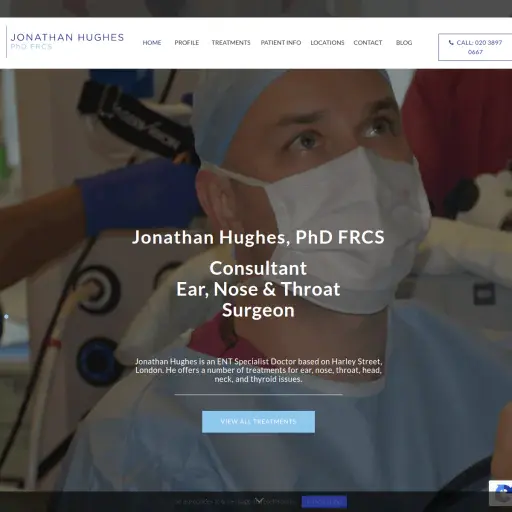
Task: Open the Blog link
Action: click(x=404, y=43)
